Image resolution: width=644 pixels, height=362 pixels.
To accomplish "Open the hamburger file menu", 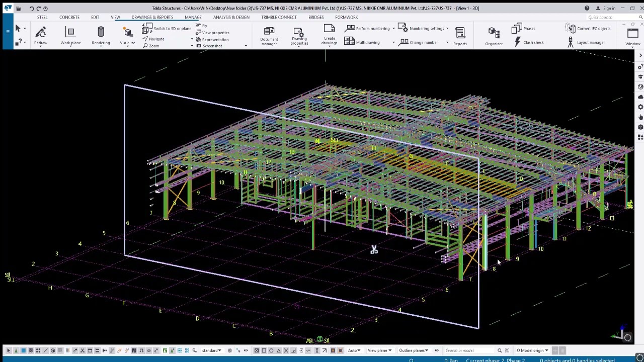I will pos(8,32).
